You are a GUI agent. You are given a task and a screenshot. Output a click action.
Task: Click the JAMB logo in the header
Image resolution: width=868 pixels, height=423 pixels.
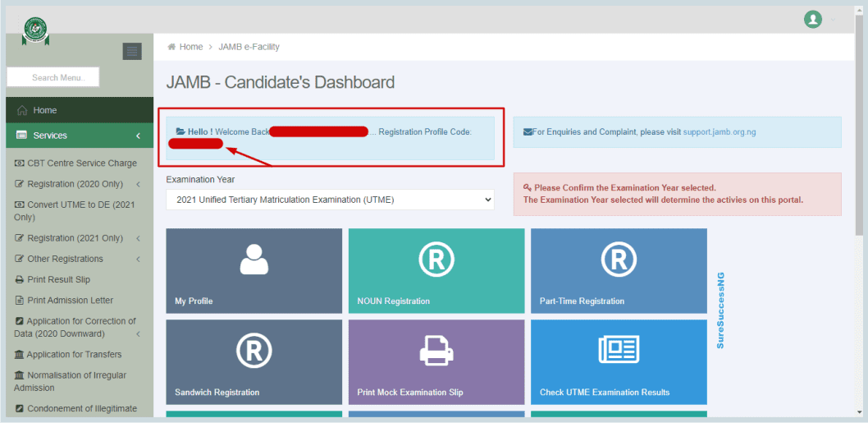pyautogui.click(x=35, y=31)
